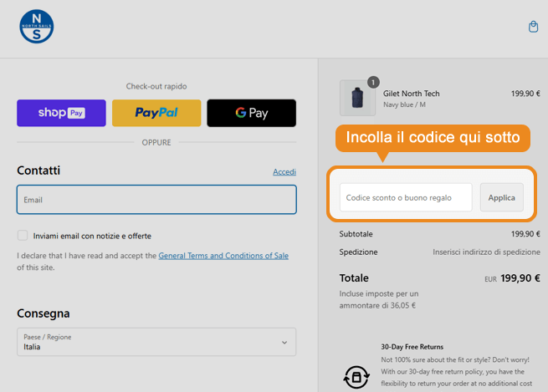Viewport: 548px width, 392px height.
Task: Open General Terms and Conditions of Sale
Action: pyautogui.click(x=223, y=256)
